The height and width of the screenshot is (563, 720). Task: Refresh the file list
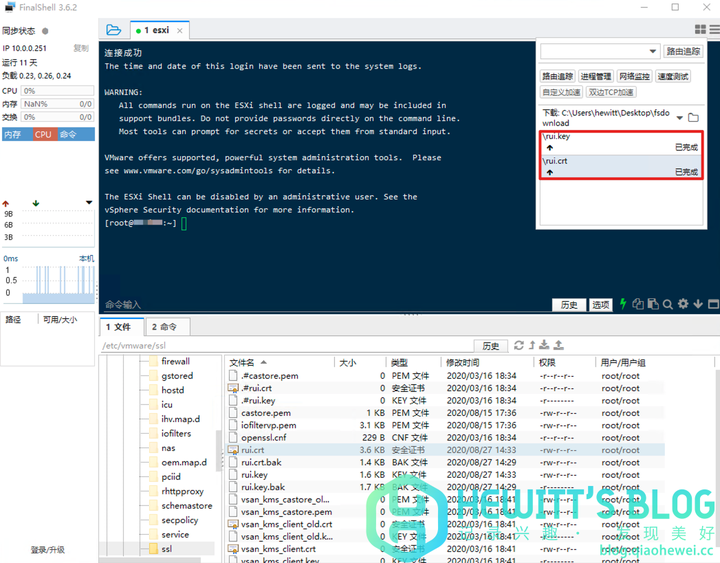coord(518,345)
